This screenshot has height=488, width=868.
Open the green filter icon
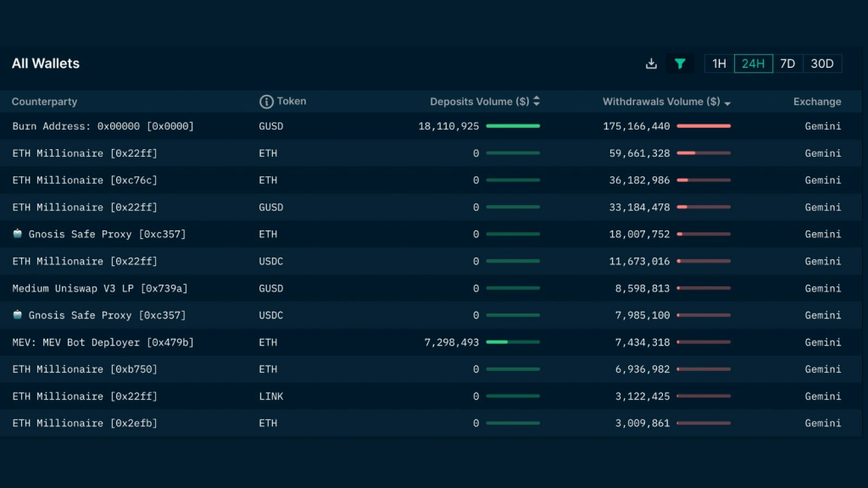(x=680, y=64)
